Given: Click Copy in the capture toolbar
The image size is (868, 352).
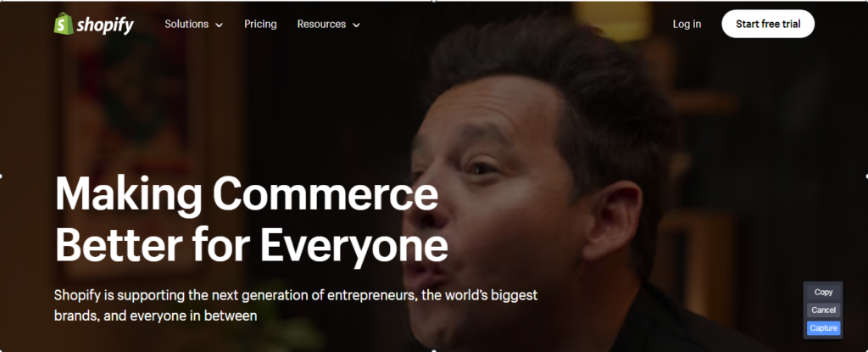Looking at the screenshot, I should pyautogui.click(x=823, y=292).
